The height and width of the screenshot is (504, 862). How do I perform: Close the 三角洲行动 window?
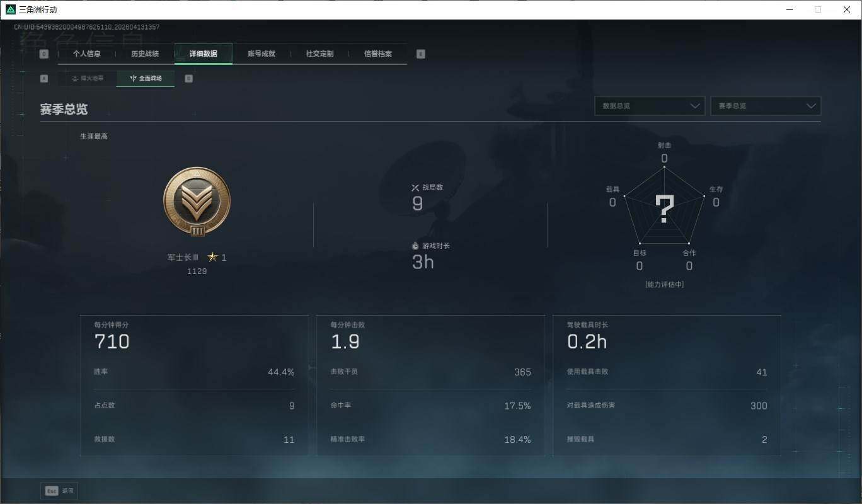(847, 9)
